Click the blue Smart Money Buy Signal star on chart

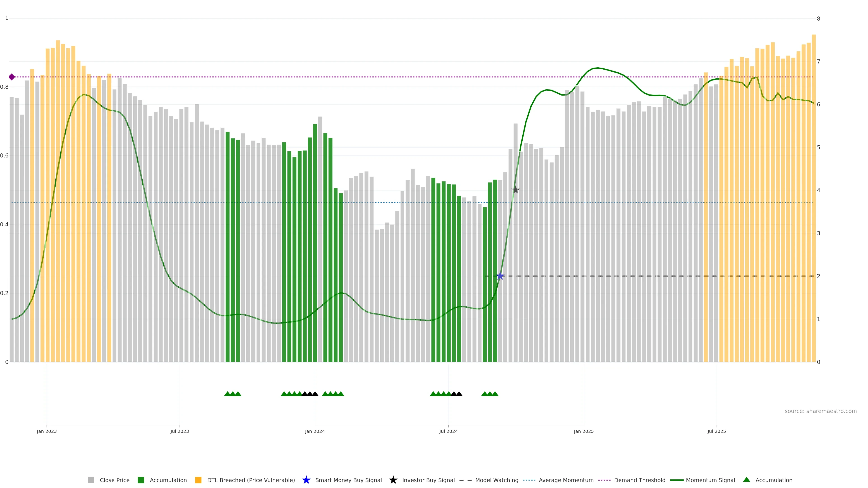500,276
